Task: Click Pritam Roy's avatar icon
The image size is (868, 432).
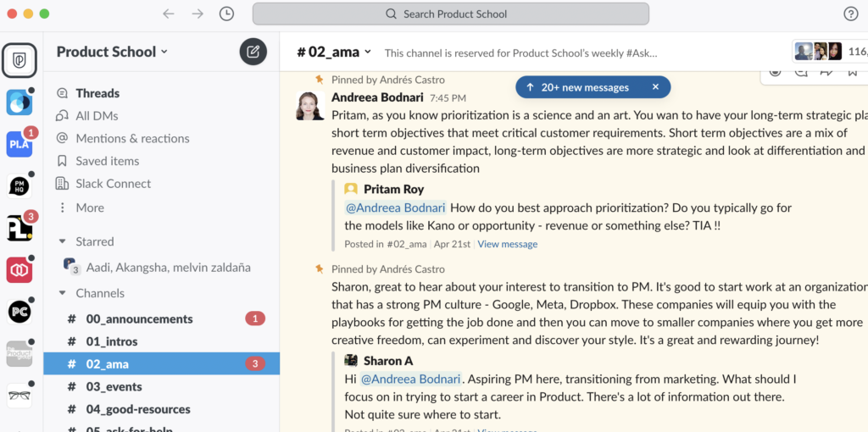Action: (x=351, y=189)
